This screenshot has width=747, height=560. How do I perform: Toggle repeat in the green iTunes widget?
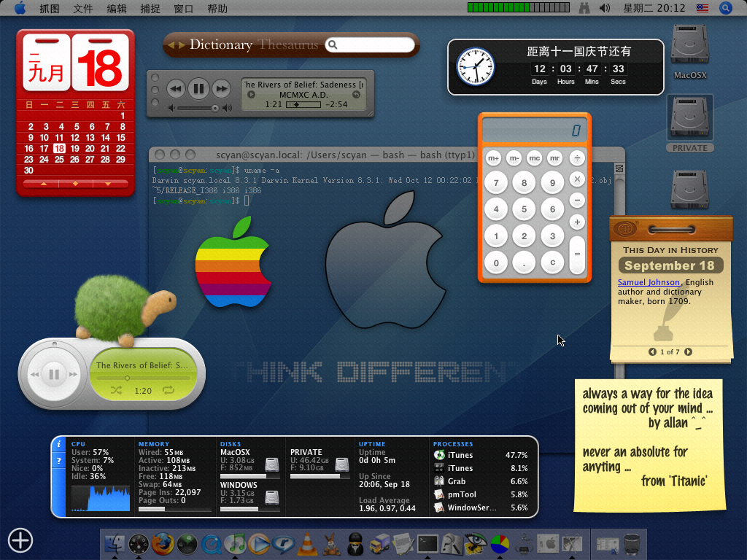click(x=169, y=391)
